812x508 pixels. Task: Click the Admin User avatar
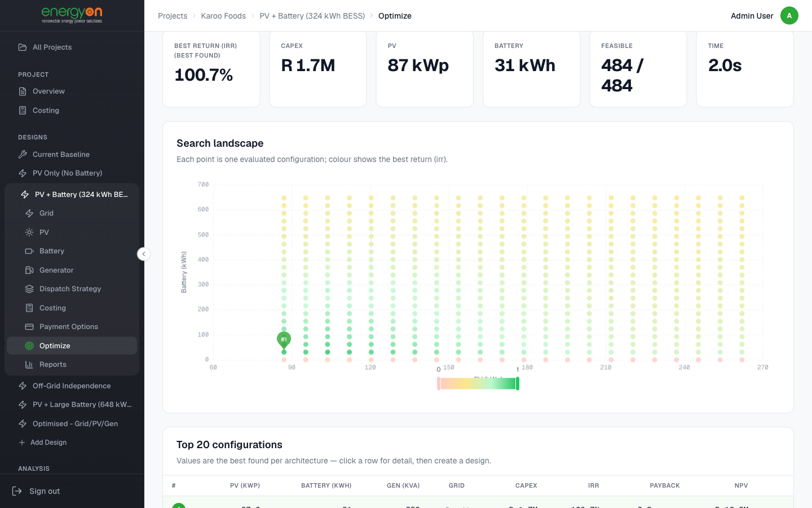pos(789,16)
